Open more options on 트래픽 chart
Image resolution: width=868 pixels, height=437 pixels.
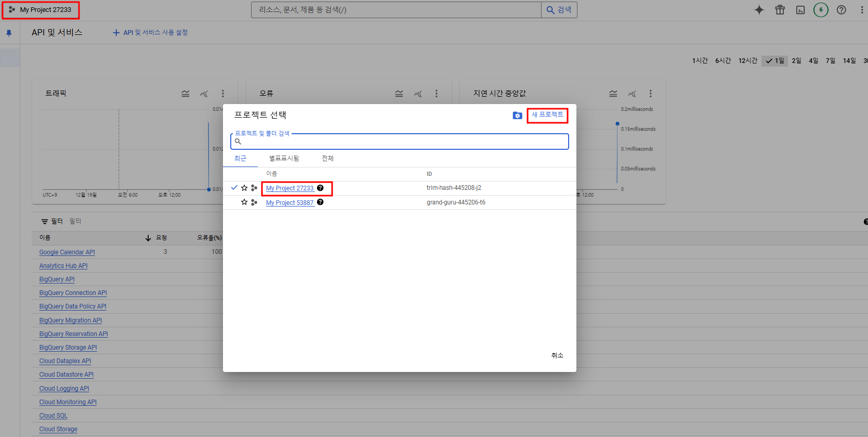pyautogui.click(x=223, y=94)
